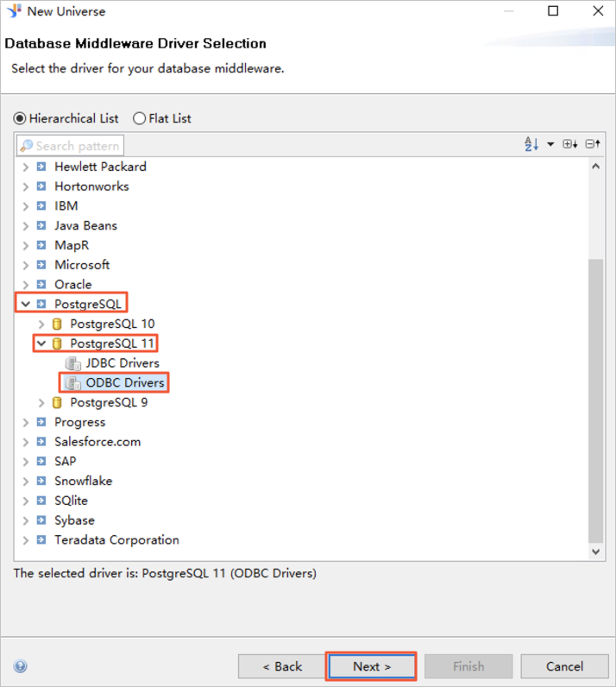The image size is (616, 687).
Task: Expand the Oracle node
Action: [25, 285]
